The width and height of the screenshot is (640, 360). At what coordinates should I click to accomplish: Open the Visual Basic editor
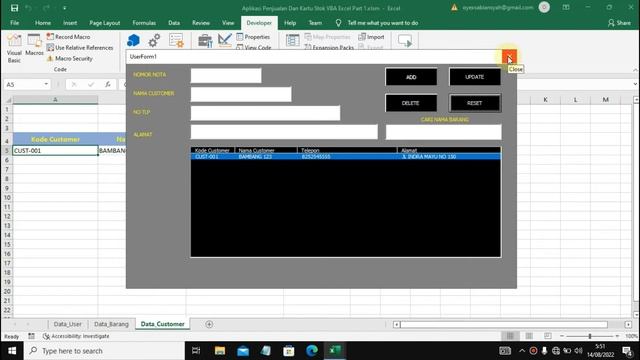pos(14,48)
